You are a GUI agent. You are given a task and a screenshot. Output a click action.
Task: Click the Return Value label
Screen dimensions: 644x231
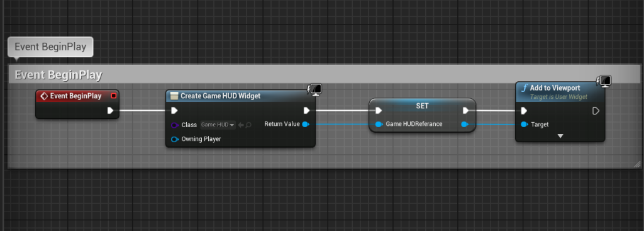pyautogui.click(x=282, y=124)
